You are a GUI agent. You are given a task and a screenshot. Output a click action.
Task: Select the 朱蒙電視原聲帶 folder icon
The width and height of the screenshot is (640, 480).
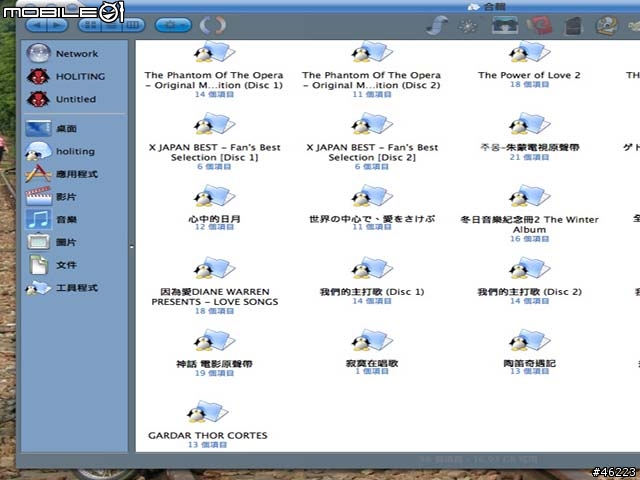[x=529, y=124]
